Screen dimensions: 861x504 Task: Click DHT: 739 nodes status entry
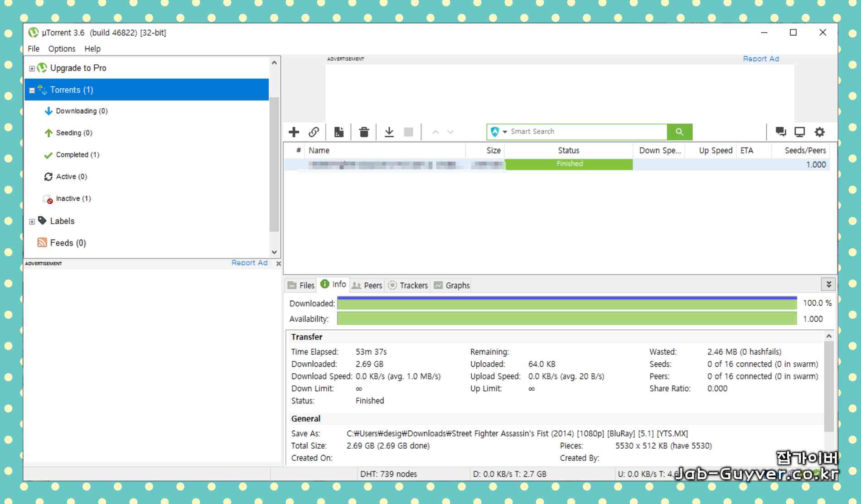388,474
